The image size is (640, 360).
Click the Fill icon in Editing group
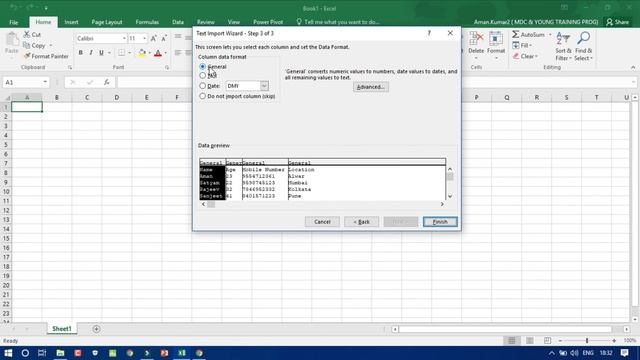[x=516, y=45]
